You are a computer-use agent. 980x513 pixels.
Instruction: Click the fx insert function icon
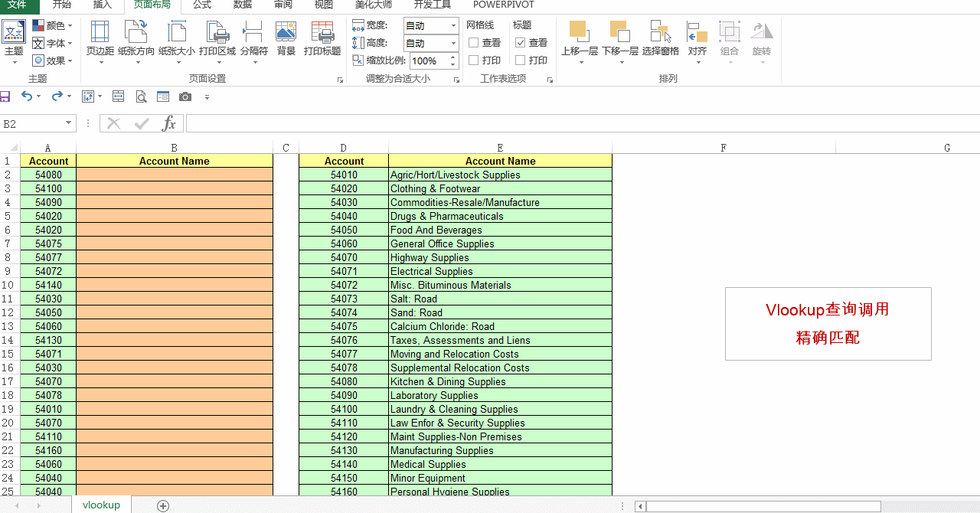[169, 123]
